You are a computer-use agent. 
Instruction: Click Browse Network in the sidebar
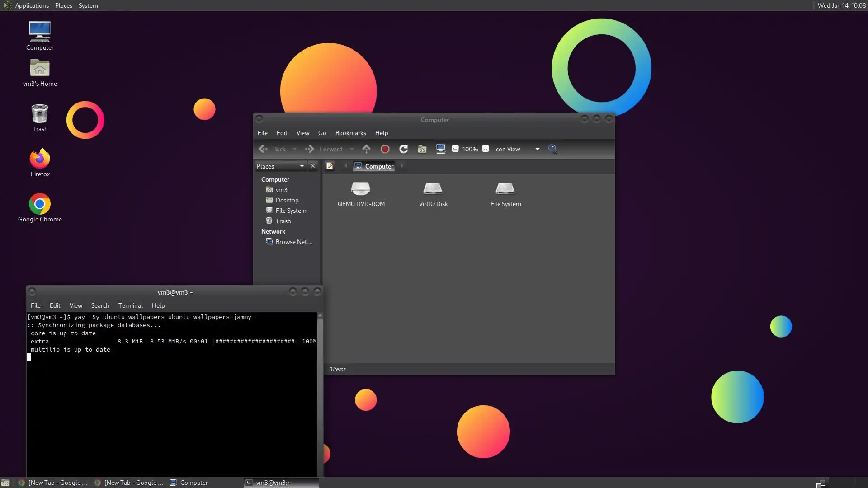293,242
